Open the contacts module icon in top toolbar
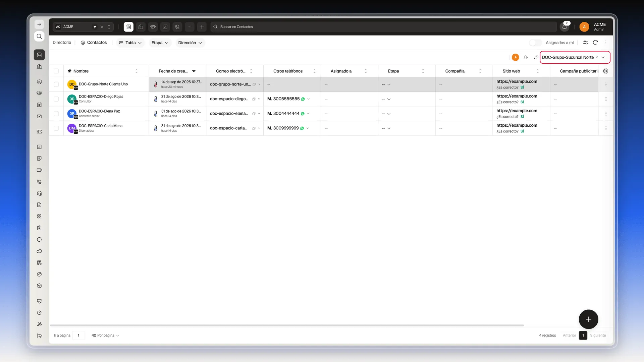Image resolution: width=644 pixels, height=362 pixels. [128, 27]
